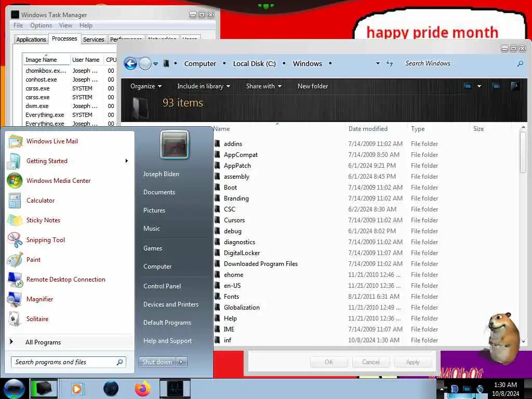Open Help and Support link
This screenshot has height=399, width=532.
pos(167,341)
